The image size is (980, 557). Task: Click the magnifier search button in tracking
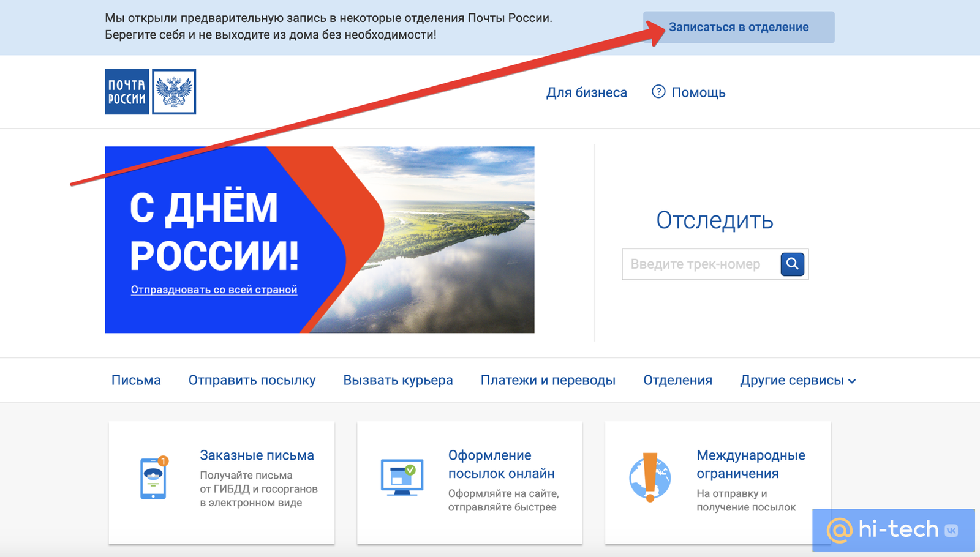pos(792,264)
